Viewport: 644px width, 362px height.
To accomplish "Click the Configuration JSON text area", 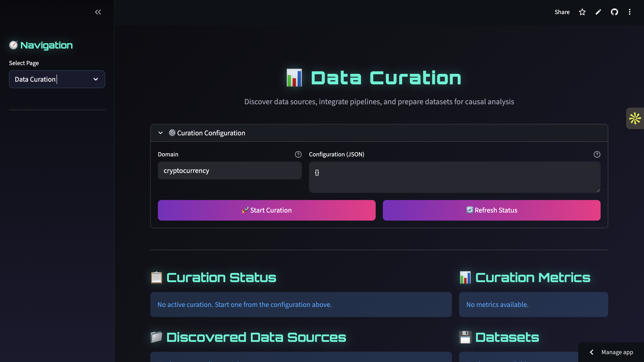I will [x=454, y=177].
